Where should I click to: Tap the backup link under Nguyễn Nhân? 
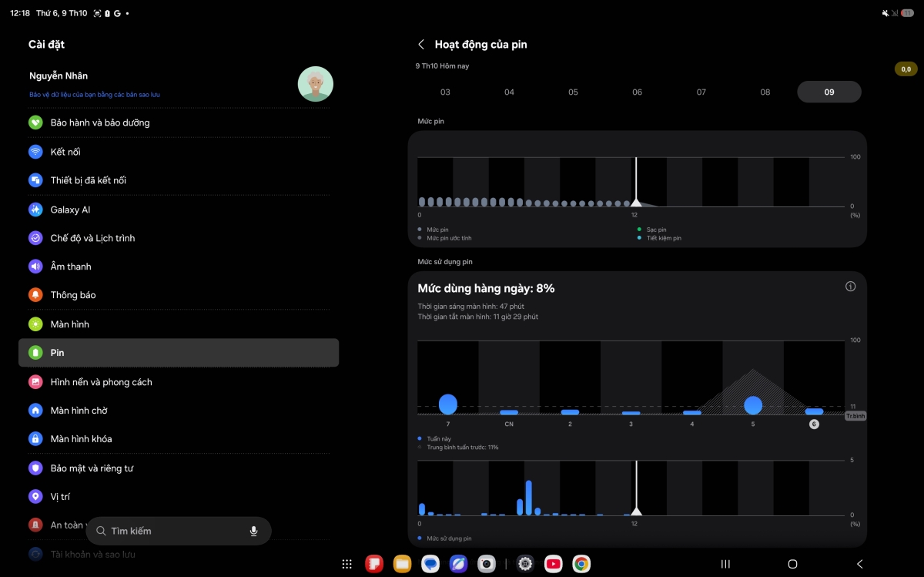tap(95, 95)
